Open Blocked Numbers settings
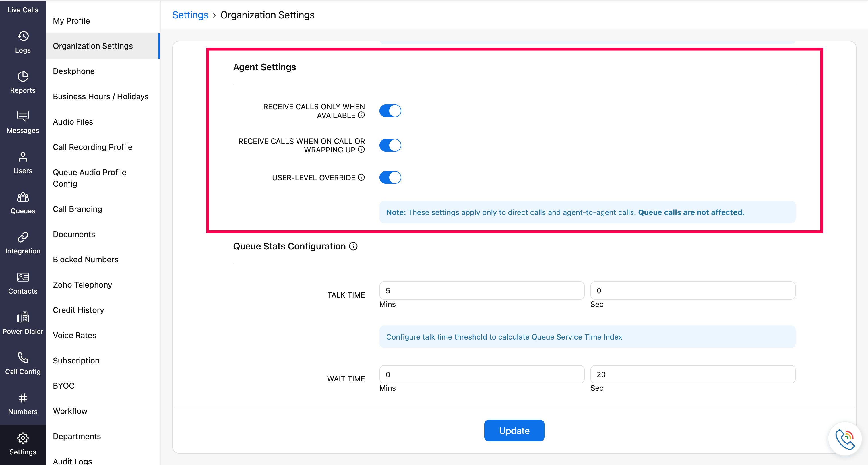This screenshot has height=465, width=868. [x=86, y=259]
